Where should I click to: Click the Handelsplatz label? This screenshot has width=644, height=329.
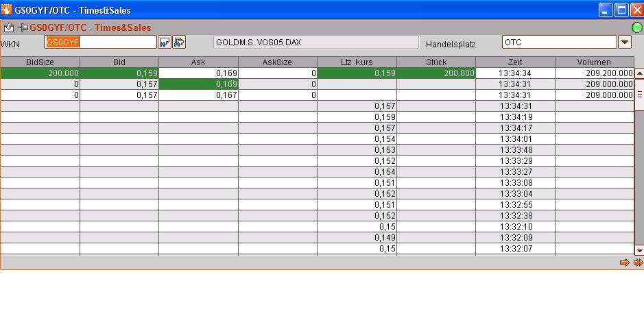[x=451, y=45]
